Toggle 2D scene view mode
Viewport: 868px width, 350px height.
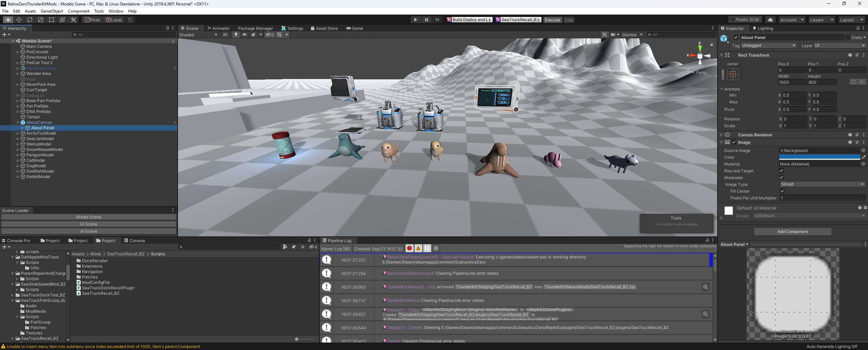click(x=225, y=35)
